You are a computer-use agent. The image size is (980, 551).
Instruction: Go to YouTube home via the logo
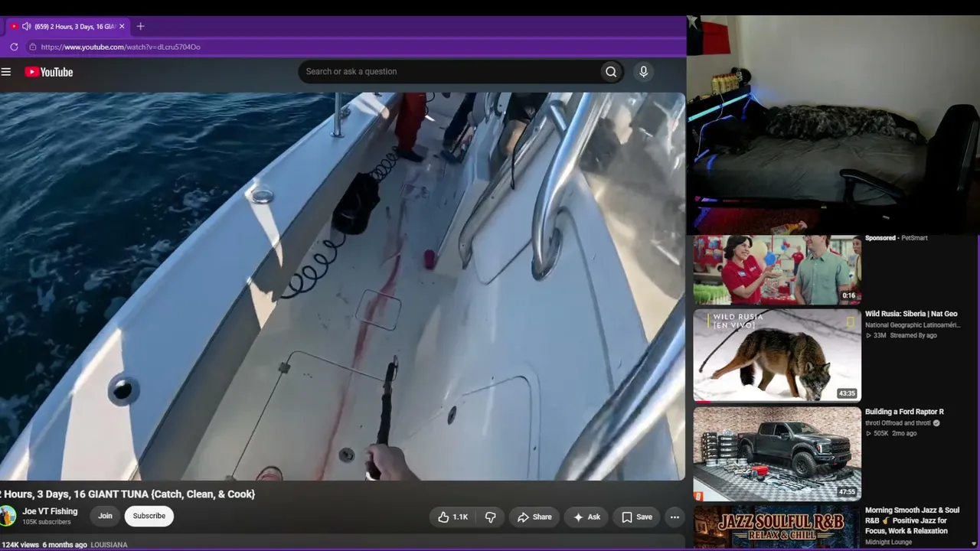pos(49,72)
